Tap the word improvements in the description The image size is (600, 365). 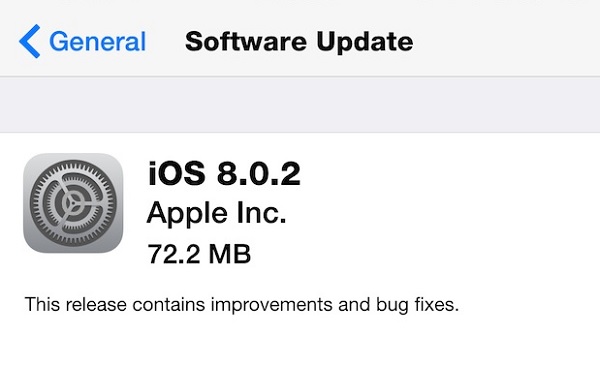pyautogui.click(x=271, y=305)
